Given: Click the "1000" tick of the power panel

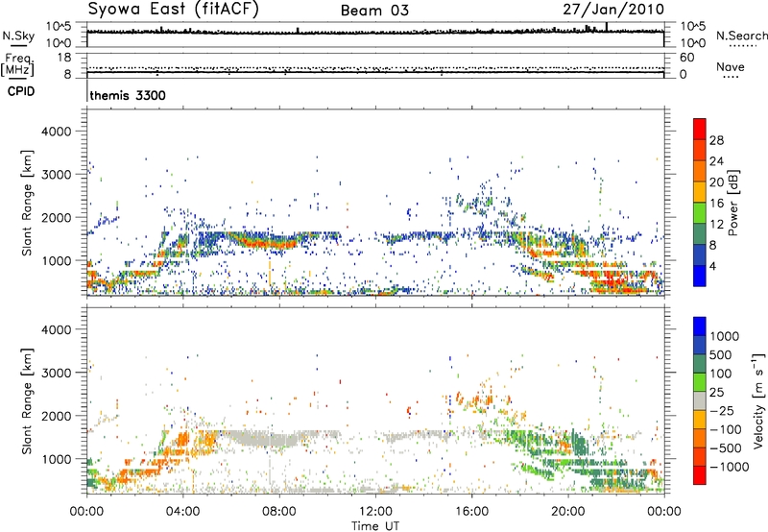Looking at the screenshot, I should (56, 260).
